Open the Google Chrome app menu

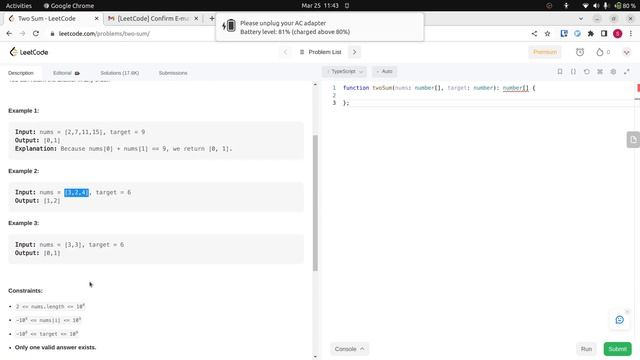pyautogui.click(x=69, y=6)
